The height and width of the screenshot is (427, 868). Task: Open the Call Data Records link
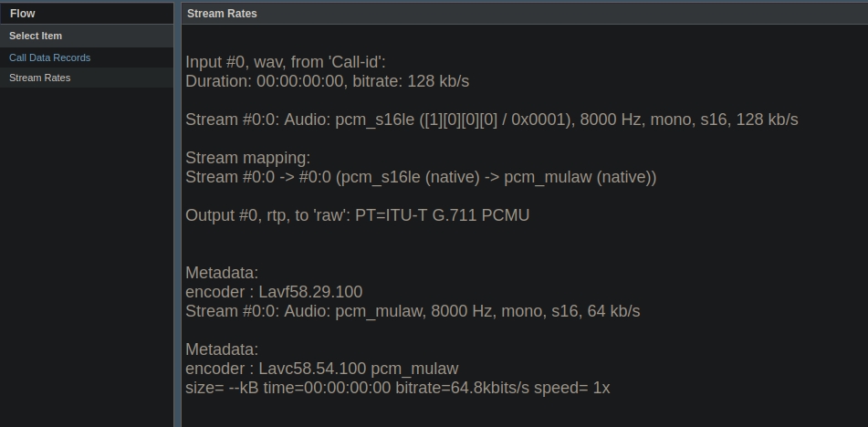49,57
